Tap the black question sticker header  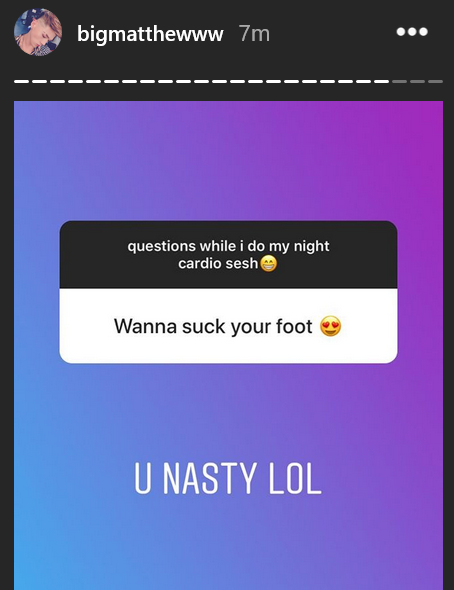tap(228, 254)
